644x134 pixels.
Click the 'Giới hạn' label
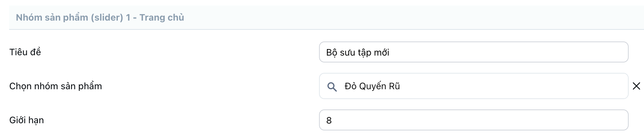click(27, 120)
